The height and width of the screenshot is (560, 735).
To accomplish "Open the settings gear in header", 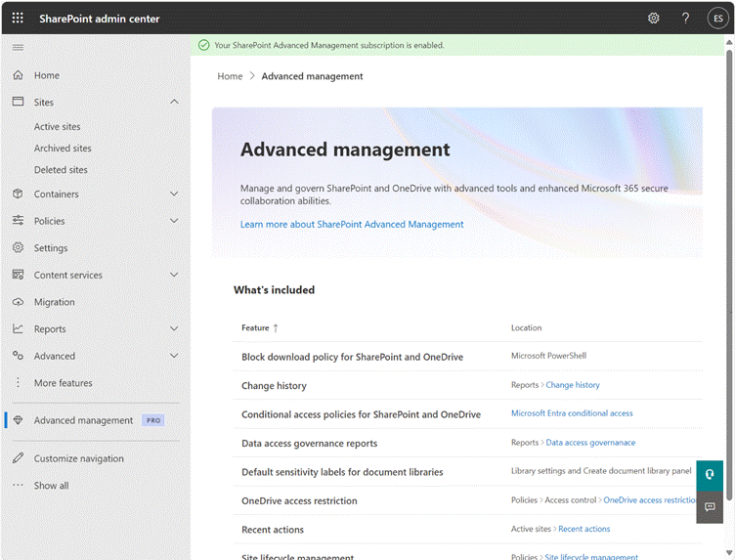I will (x=654, y=19).
